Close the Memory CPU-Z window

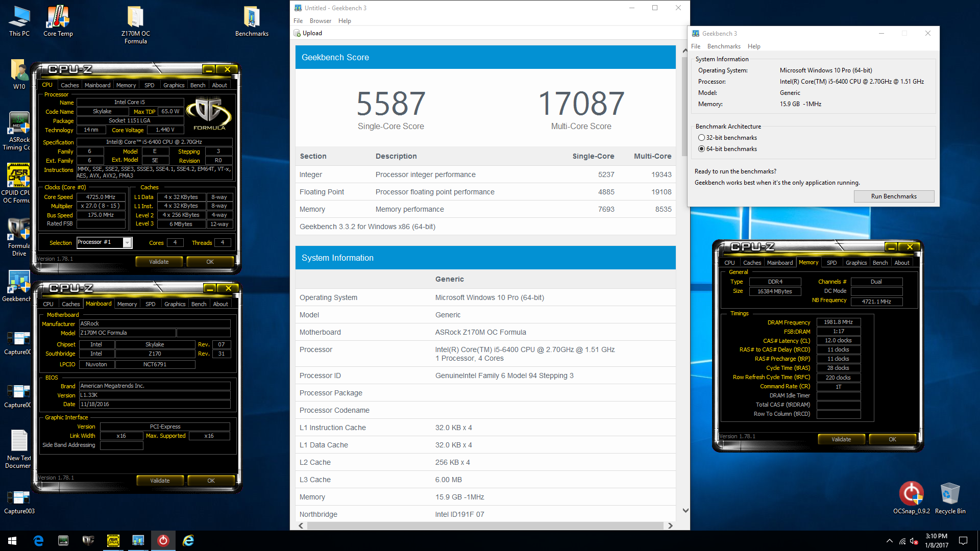910,246
